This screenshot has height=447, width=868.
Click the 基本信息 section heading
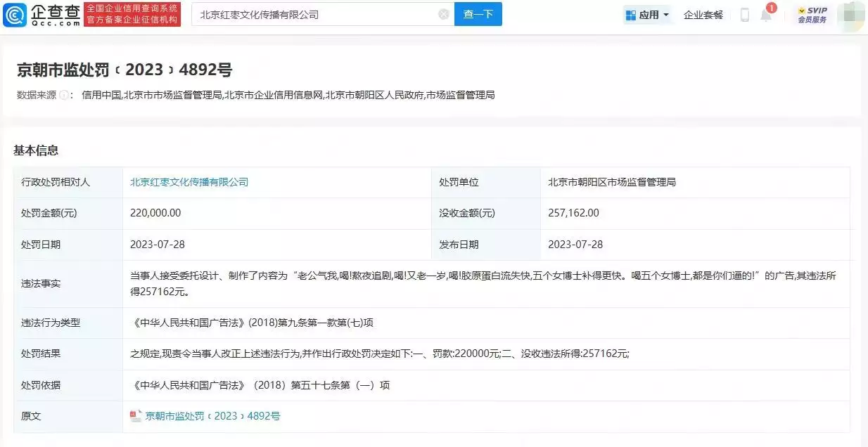click(x=36, y=150)
